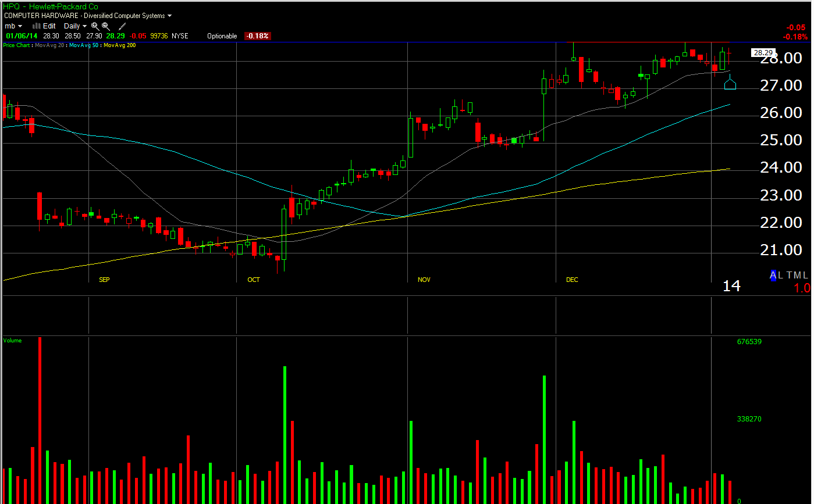Viewport: 814px width, 504px height.
Task: Click the Volume pane label
Action: pos(12,341)
